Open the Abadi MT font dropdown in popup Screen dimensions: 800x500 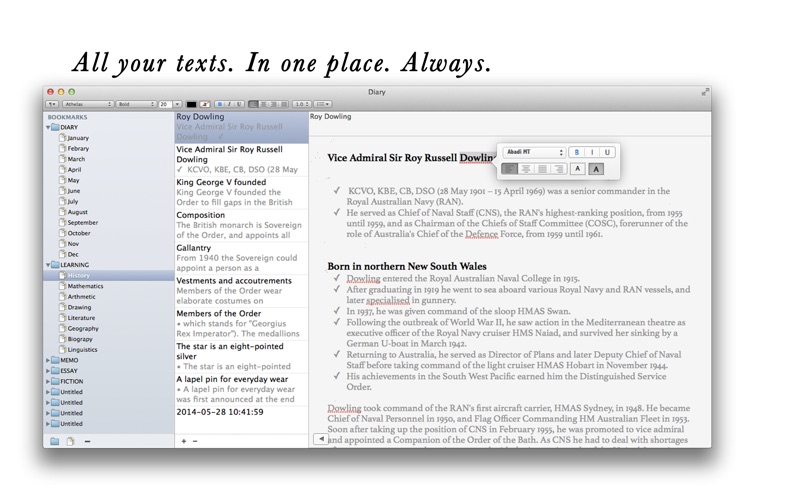click(x=534, y=152)
